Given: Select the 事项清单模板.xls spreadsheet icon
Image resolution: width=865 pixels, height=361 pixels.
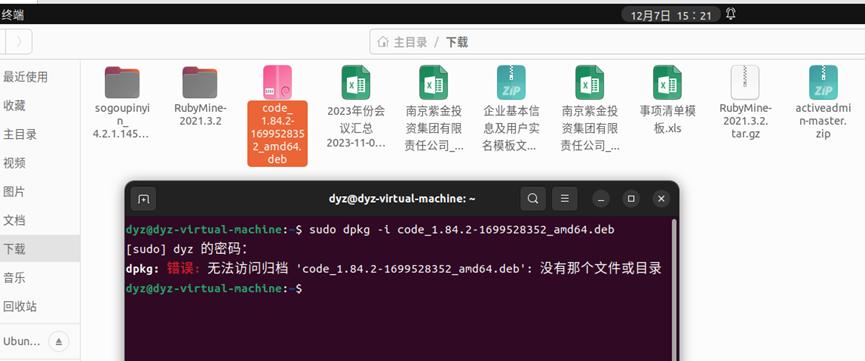Looking at the screenshot, I should coord(668,82).
